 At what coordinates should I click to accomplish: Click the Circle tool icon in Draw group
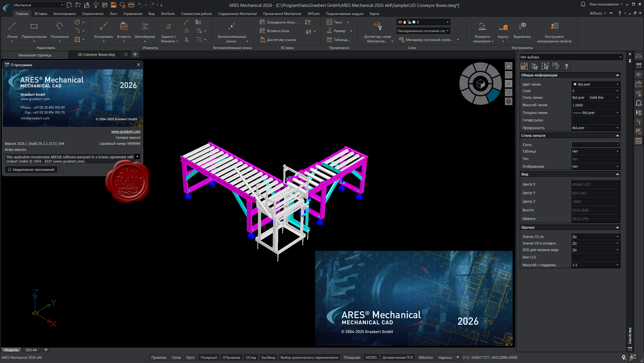point(77,22)
